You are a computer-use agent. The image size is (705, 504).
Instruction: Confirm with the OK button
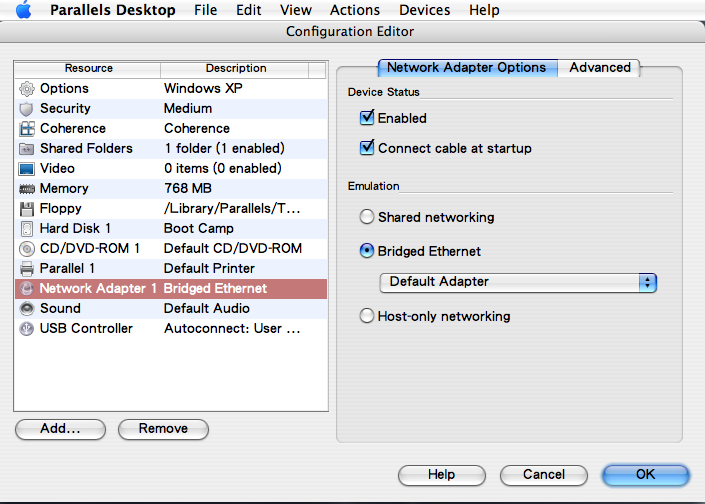coord(645,475)
